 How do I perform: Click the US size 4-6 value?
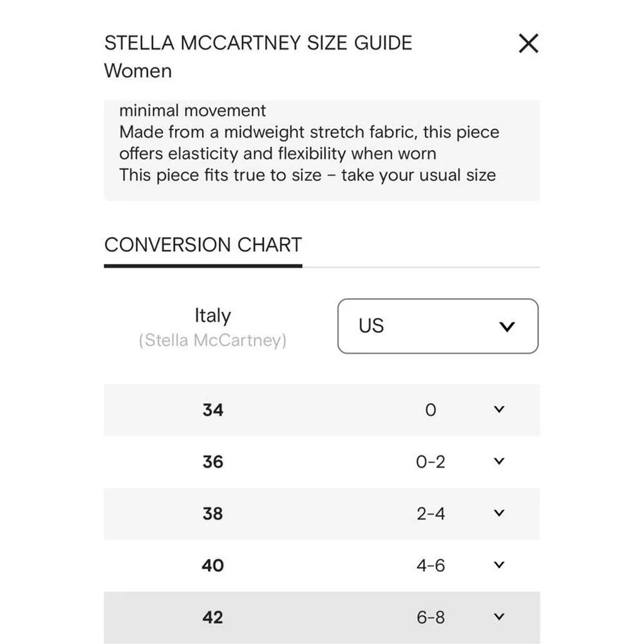[431, 565]
